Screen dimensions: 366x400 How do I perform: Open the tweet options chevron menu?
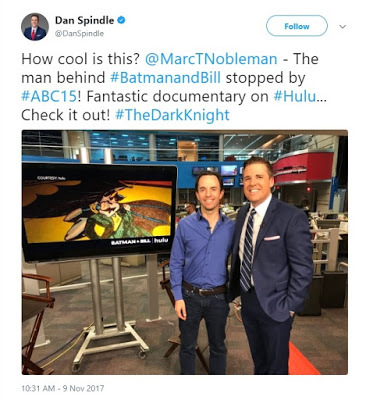(343, 27)
